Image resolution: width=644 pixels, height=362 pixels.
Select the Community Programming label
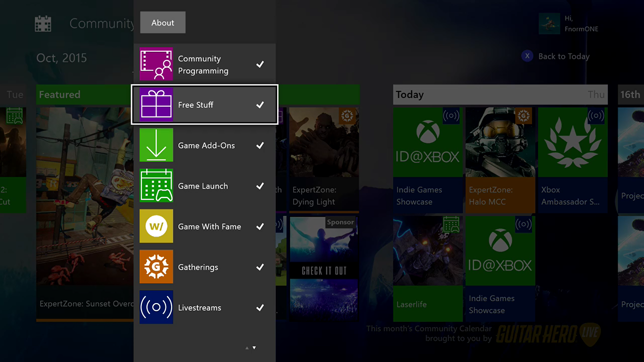click(203, 65)
